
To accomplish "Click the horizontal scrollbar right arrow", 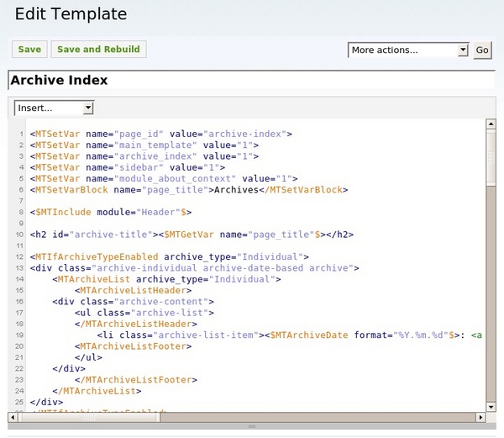I will [480, 417].
